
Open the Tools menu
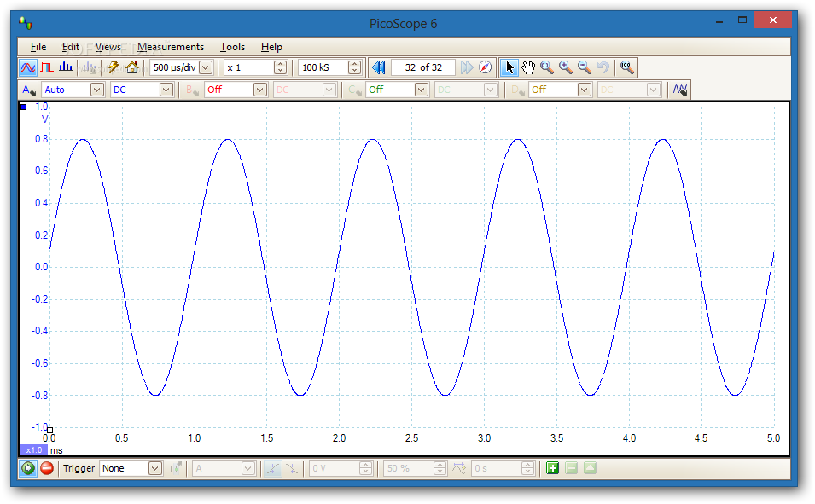[x=232, y=47]
